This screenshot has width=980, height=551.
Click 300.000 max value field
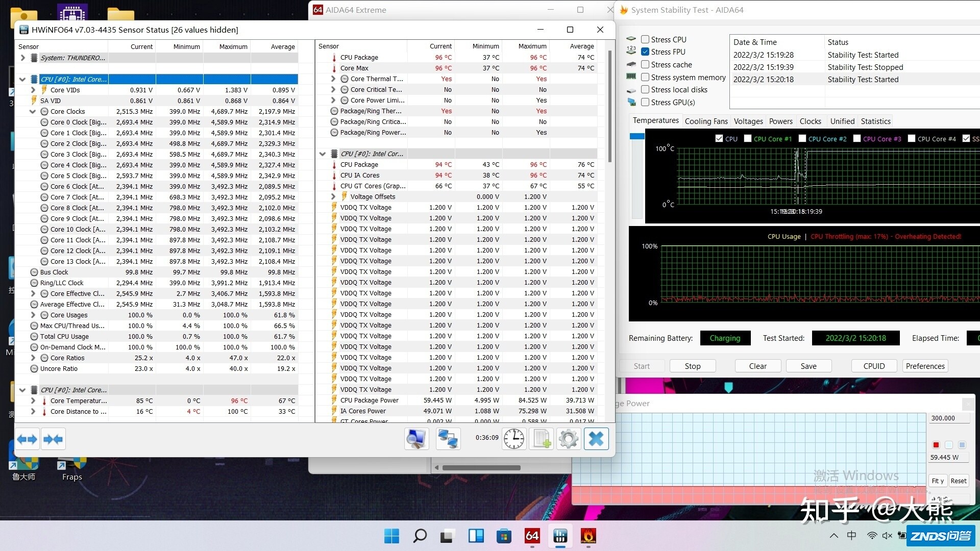(949, 418)
